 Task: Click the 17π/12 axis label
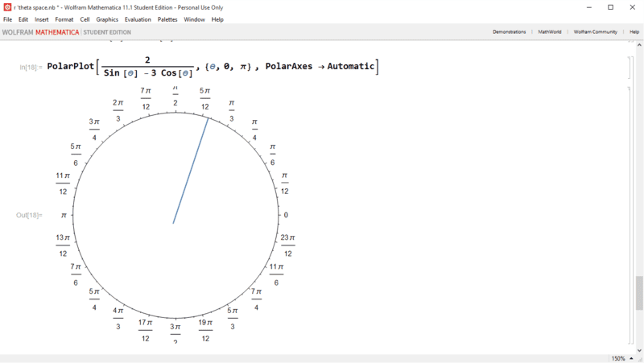146,331
